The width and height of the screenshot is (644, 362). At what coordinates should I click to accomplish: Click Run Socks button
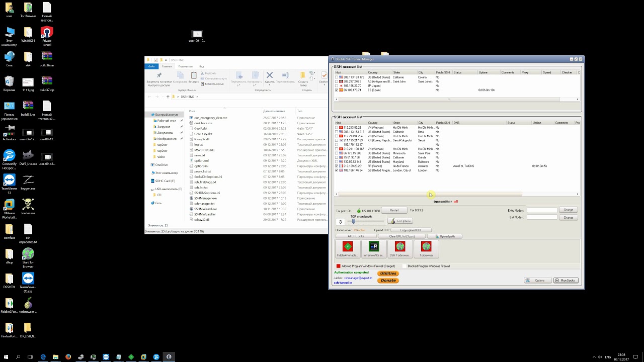tap(566, 280)
